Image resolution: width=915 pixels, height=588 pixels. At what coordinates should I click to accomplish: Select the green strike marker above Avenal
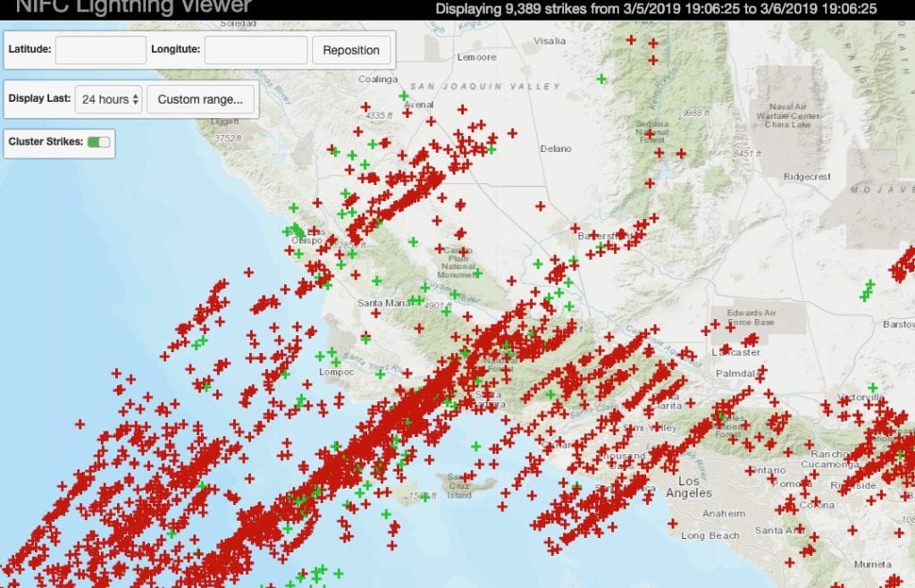click(404, 95)
